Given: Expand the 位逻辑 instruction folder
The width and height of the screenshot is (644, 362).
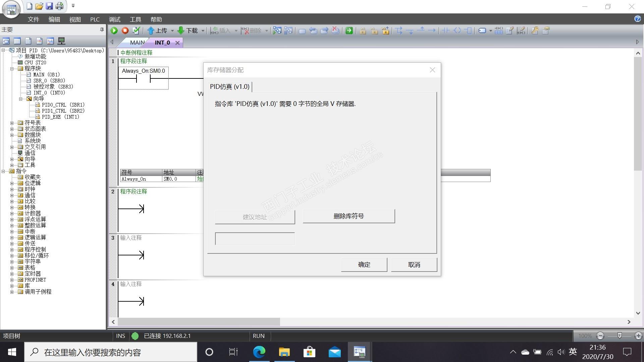Looking at the screenshot, I should click(12, 183).
